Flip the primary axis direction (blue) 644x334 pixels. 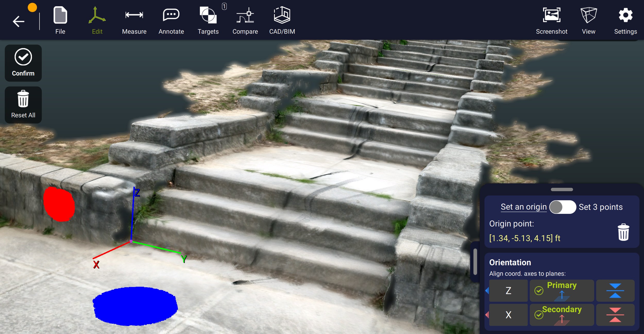tap(615, 291)
